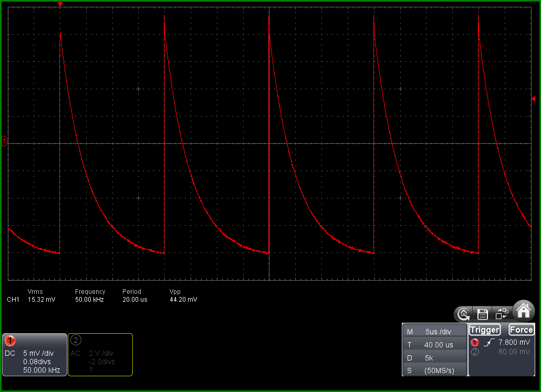Click the red trigger position marker above the grid
The image size is (541, 392).
tap(60, 5)
